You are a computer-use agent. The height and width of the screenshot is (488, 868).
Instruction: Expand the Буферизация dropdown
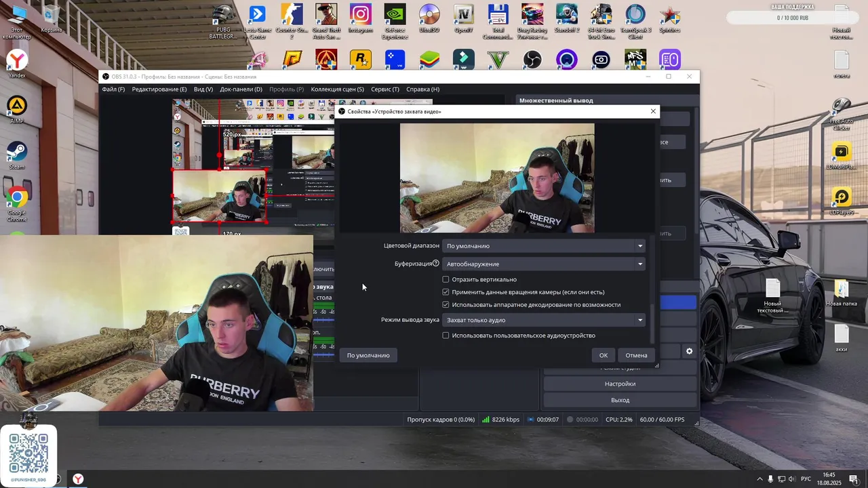coord(544,264)
